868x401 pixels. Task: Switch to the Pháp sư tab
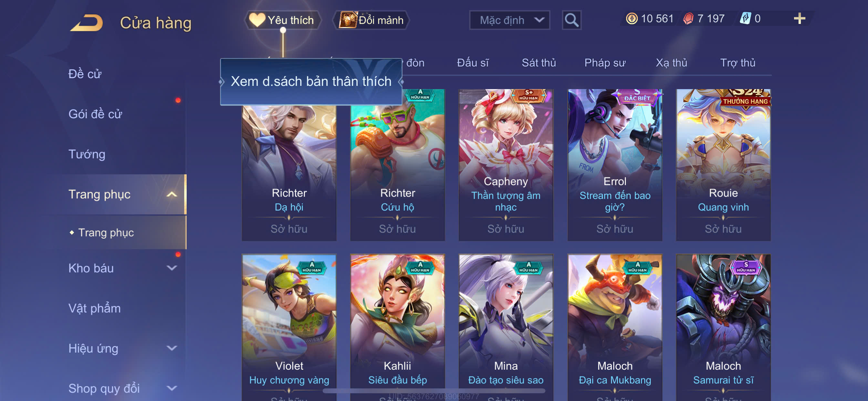point(605,63)
